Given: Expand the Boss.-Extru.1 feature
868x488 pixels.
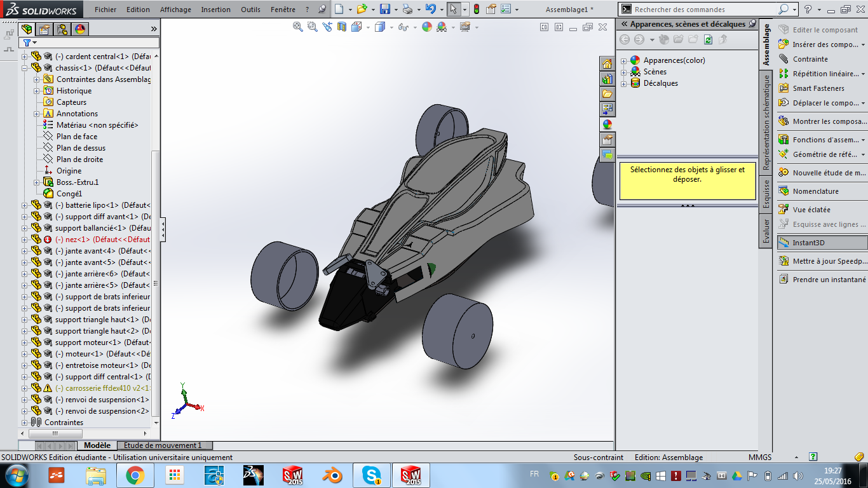Looking at the screenshot, I should click(x=37, y=182).
